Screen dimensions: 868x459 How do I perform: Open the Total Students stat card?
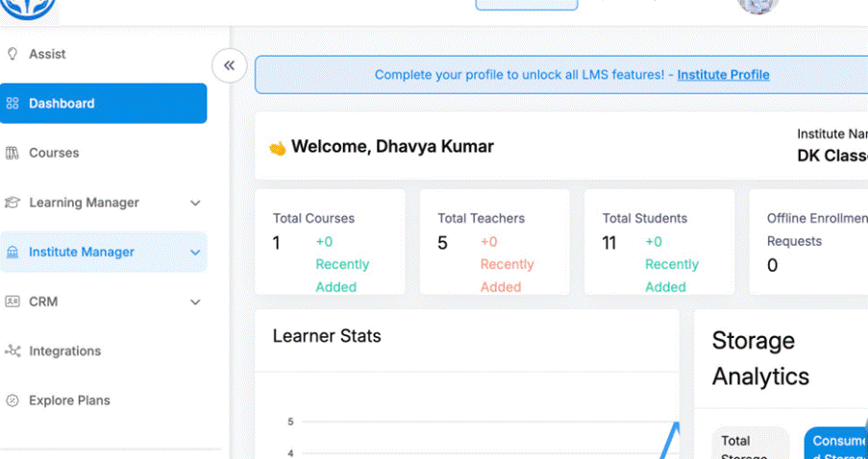click(x=659, y=242)
